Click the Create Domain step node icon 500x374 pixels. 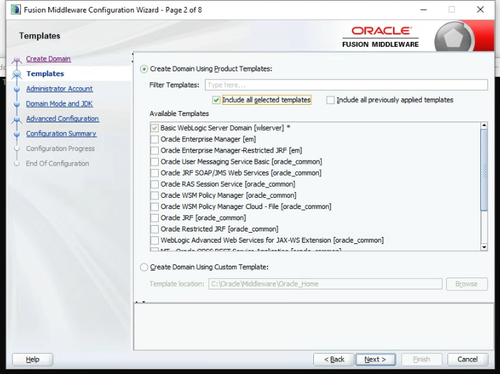tap(17, 60)
